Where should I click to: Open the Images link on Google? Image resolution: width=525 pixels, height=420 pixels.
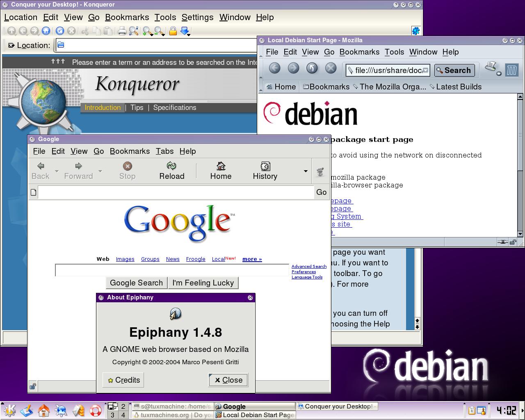point(125,259)
